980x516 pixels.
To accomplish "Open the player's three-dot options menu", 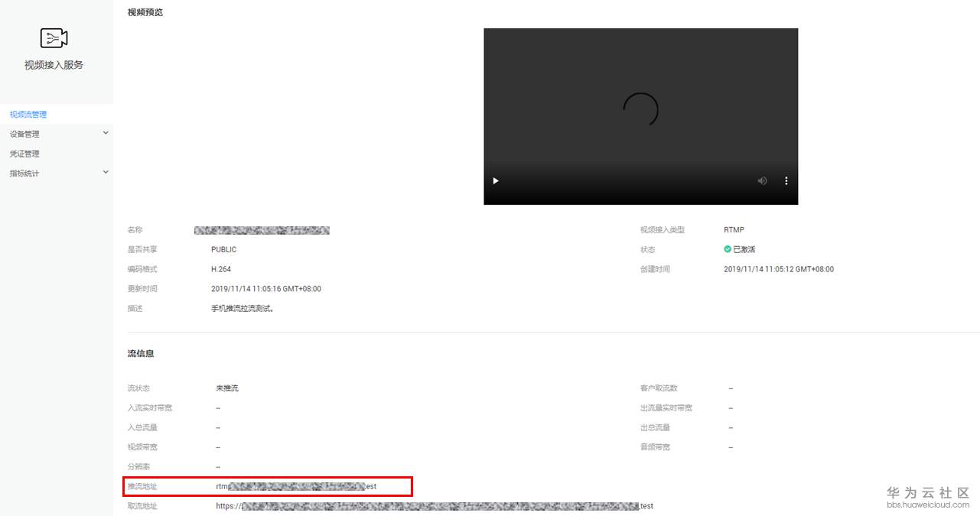I will pos(786,180).
